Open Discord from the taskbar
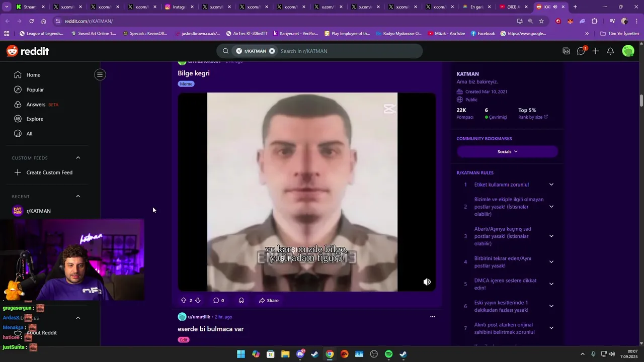Image resolution: width=644 pixels, height=362 pixels. [x=300, y=354]
